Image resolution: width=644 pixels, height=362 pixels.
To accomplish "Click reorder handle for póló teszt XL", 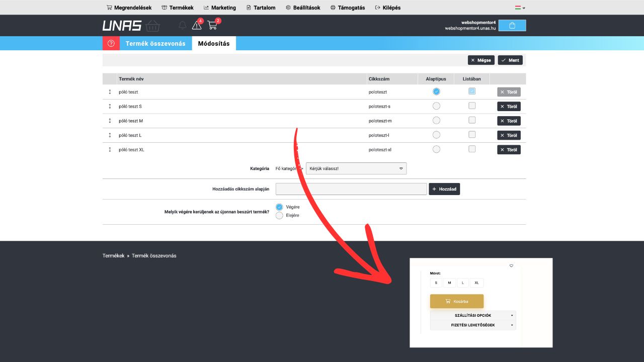I will pos(110,150).
